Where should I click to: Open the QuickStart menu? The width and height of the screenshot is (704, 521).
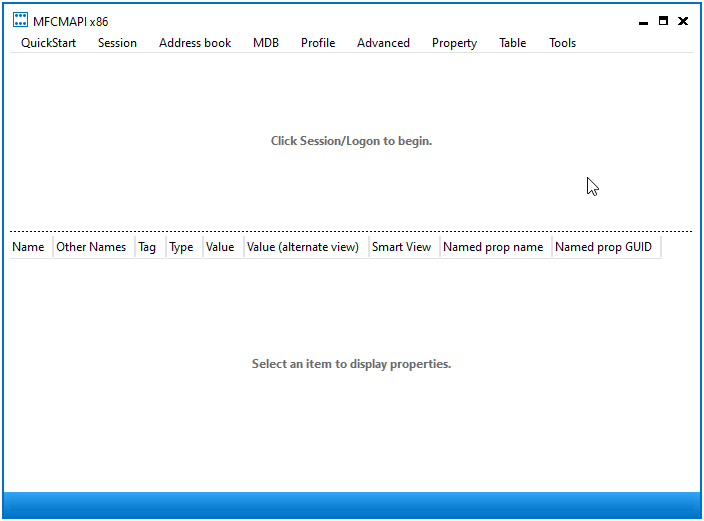[x=48, y=43]
